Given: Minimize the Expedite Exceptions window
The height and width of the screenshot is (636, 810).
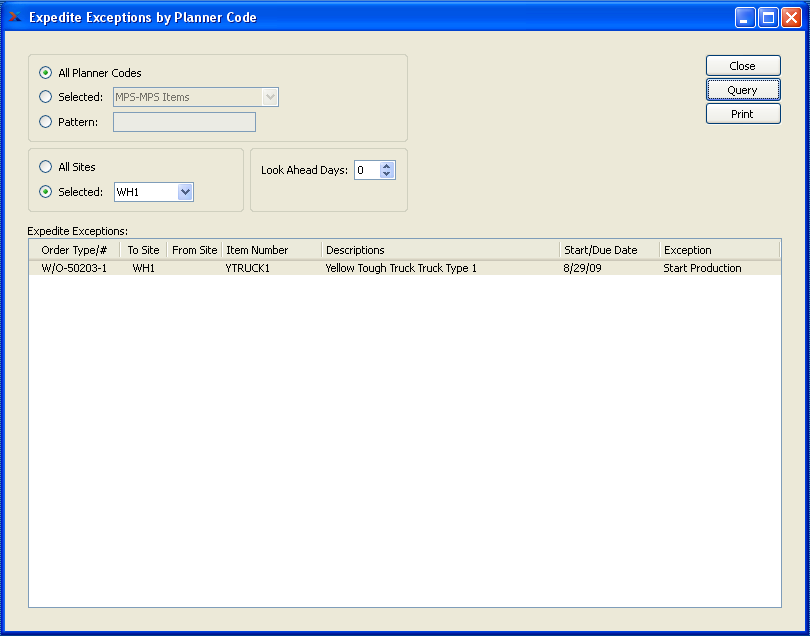Looking at the screenshot, I should [x=745, y=18].
